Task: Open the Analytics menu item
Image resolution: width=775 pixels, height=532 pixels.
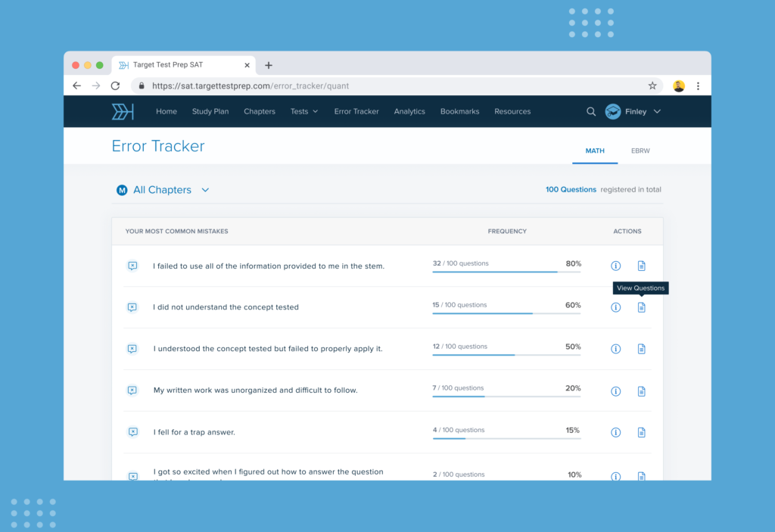Action: [x=409, y=111]
